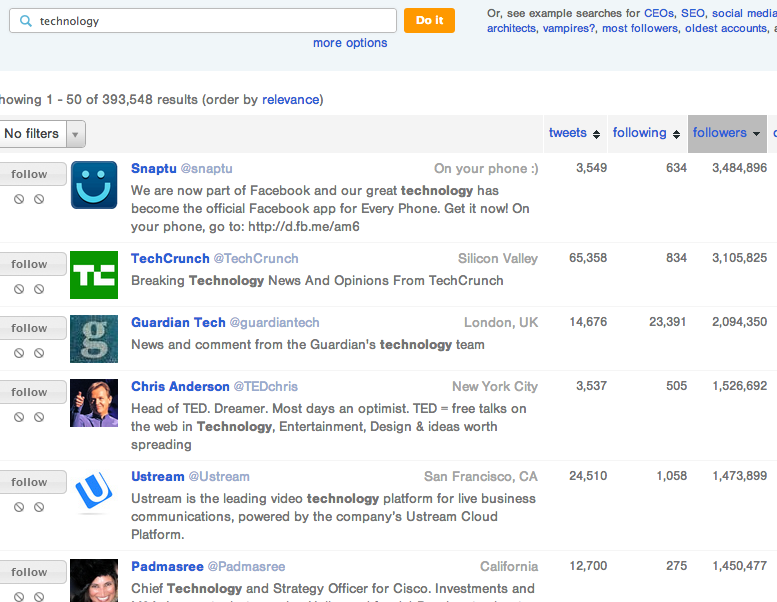Click the http://d.fb.me/am6 URL text

(x=304, y=226)
